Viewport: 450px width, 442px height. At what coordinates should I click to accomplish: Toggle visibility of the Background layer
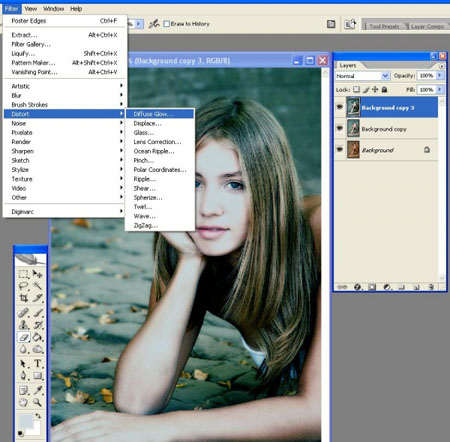tap(340, 149)
